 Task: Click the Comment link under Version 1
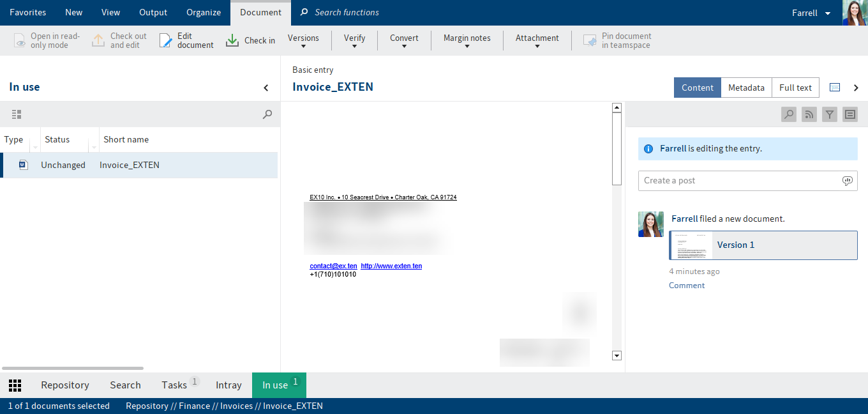coord(687,285)
